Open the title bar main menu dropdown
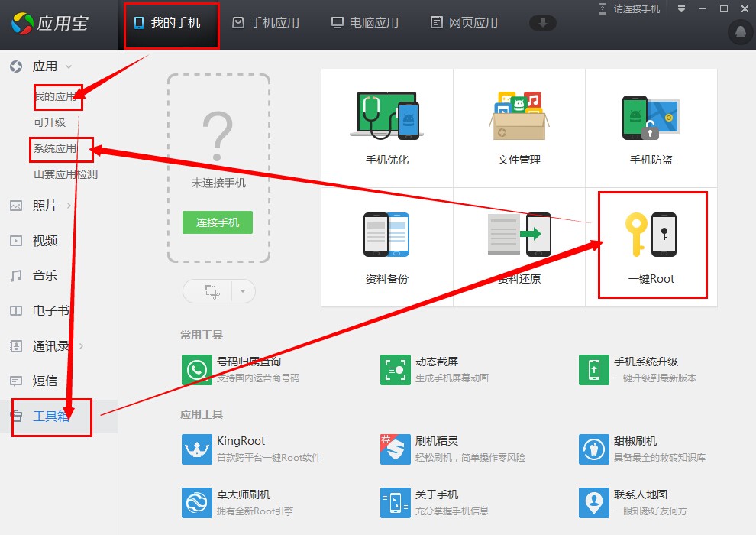The height and width of the screenshot is (535, 756). 681,8
